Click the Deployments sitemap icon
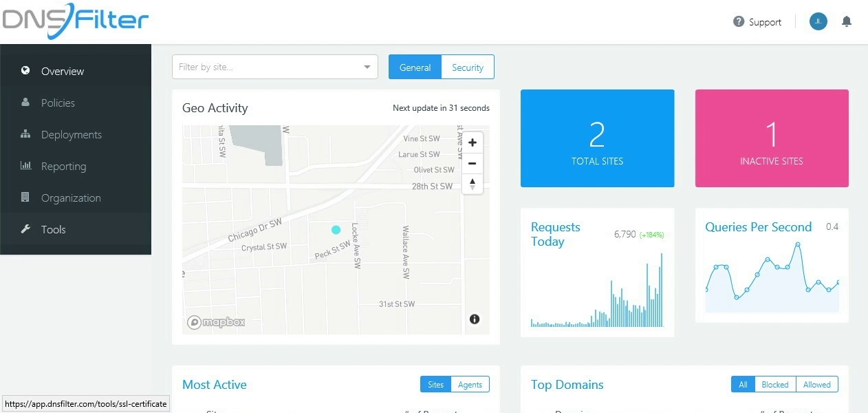The height and width of the screenshot is (413, 868). pyautogui.click(x=25, y=134)
